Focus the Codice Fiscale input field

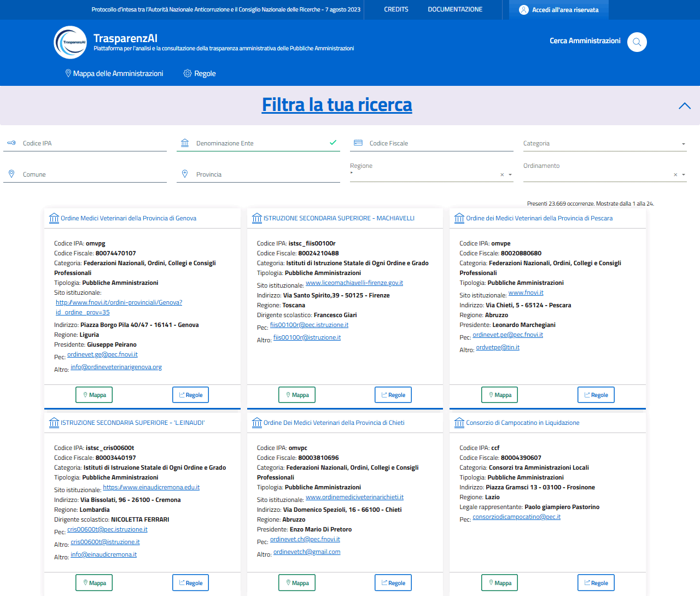(x=431, y=143)
